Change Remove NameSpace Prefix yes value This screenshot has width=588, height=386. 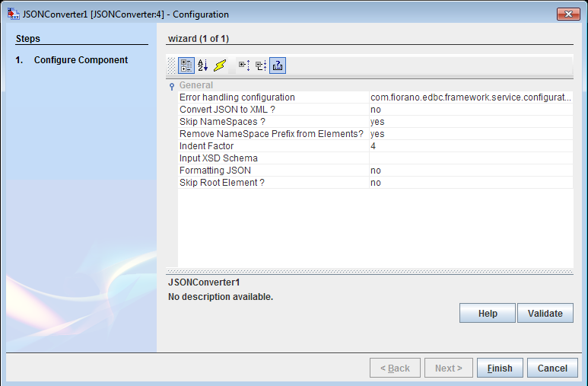click(x=471, y=134)
